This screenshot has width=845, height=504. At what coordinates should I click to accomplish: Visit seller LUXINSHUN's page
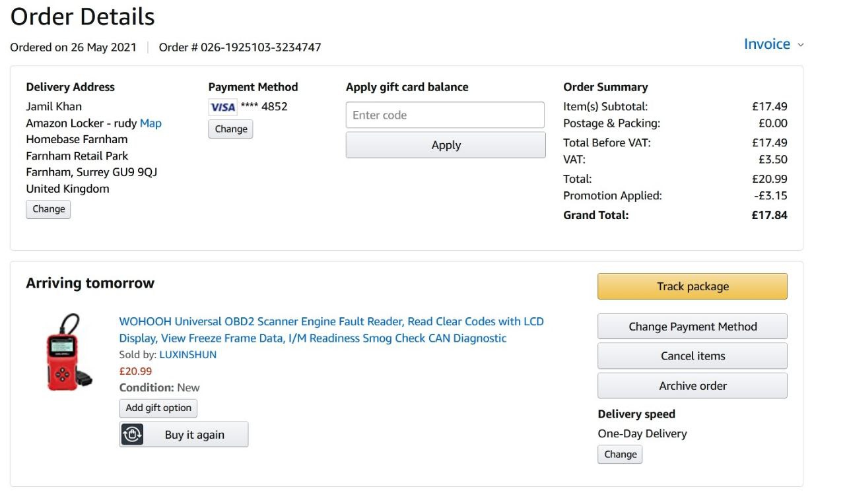point(187,355)
